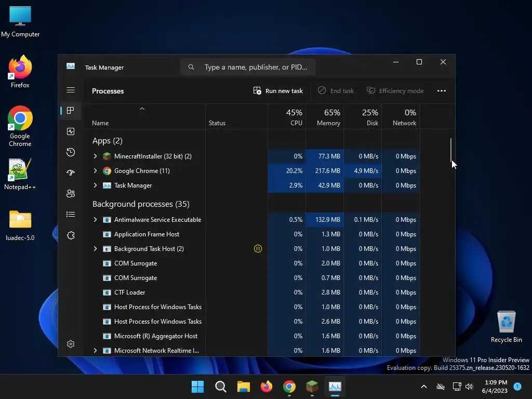The height and width of the screenshot is (399, 532).
Task: Click the Chrome icon in the taskbar
Action: coord(289,387)
